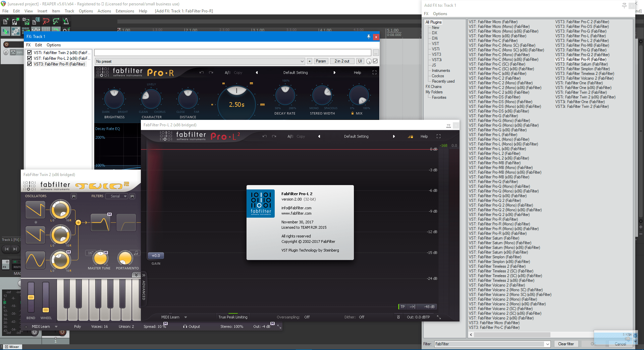Viewport: 644px width, 350px height.
Task: Toggle A/B state in the Pro-R plugin
Action: coord(227,73)
